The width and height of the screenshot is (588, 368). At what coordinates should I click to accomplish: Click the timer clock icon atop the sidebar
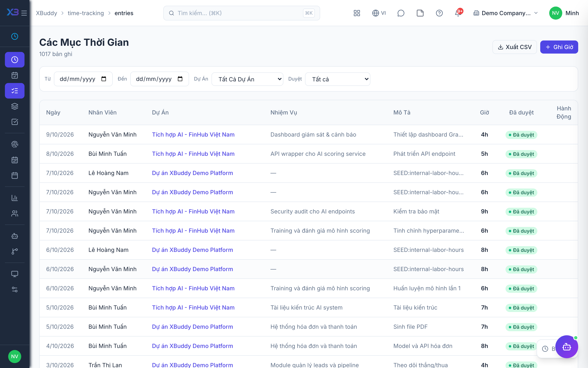(x=14, y=36)
